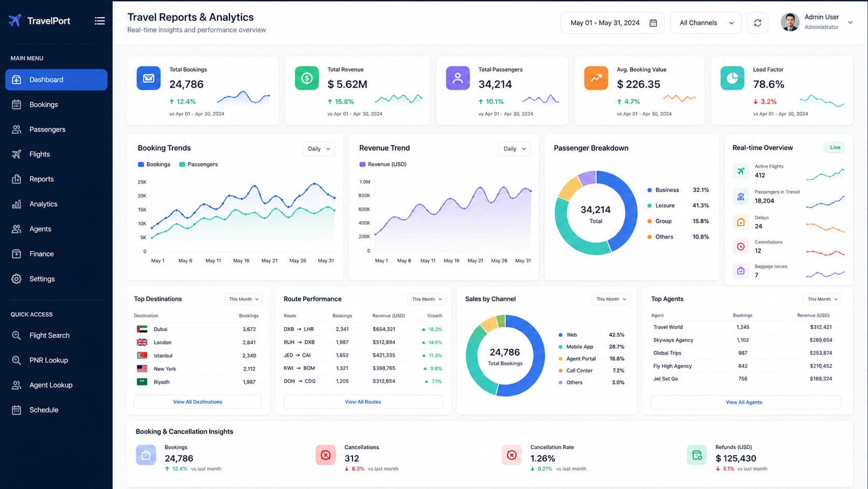Click the Avg. Booking Value trend icon
868x489 pixels.
(x=596, y=78)
